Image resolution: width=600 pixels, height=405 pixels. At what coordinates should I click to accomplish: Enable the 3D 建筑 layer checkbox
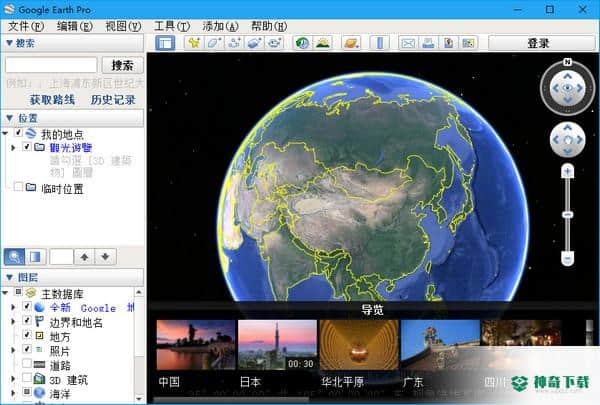tap(26, 378)
